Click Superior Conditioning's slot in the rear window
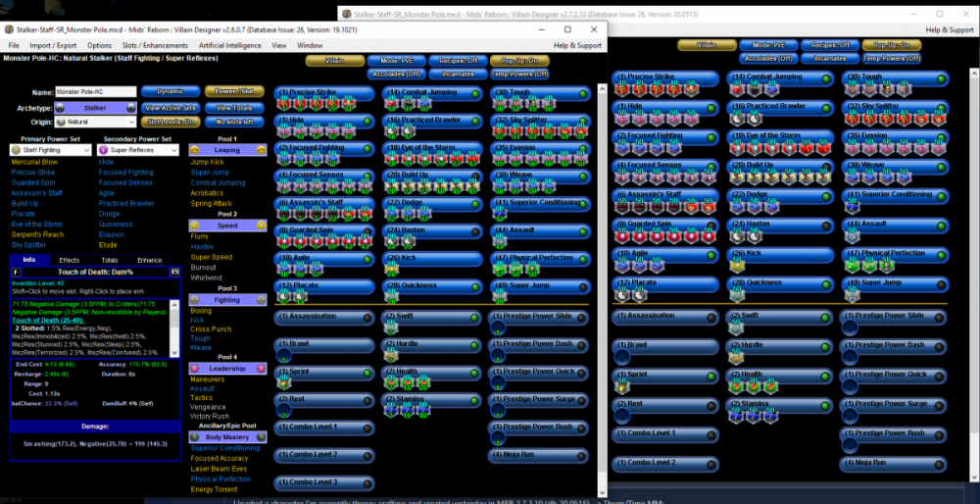980x504 pixels. 851,207
